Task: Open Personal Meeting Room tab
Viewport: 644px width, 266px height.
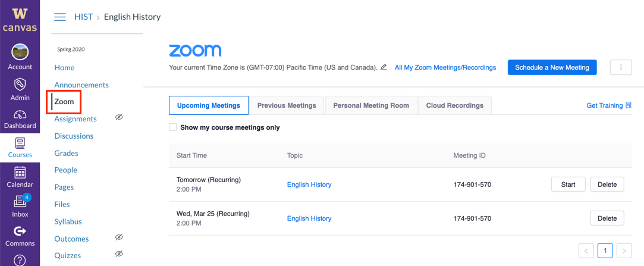Action: click(x=371, y=105)
